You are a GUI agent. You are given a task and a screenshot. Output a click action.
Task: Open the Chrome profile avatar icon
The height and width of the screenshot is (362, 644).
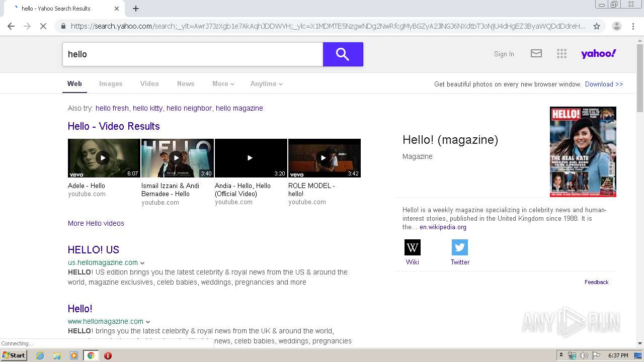[x=616, y=26]
